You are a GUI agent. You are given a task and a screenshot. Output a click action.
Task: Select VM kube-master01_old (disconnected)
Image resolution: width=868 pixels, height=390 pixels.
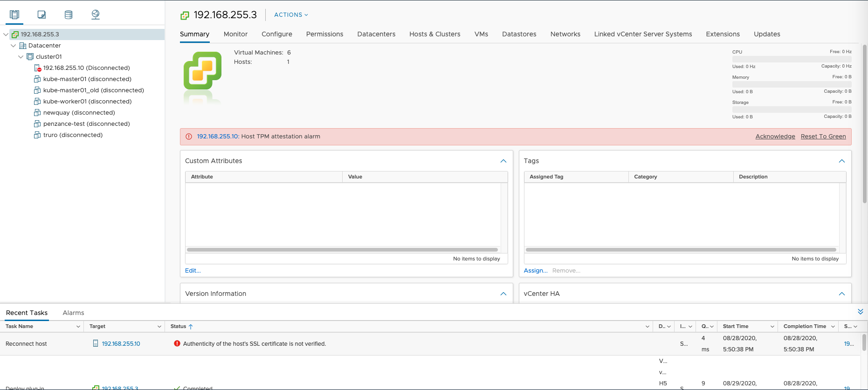pyautogui.click(x=93, y=90)
